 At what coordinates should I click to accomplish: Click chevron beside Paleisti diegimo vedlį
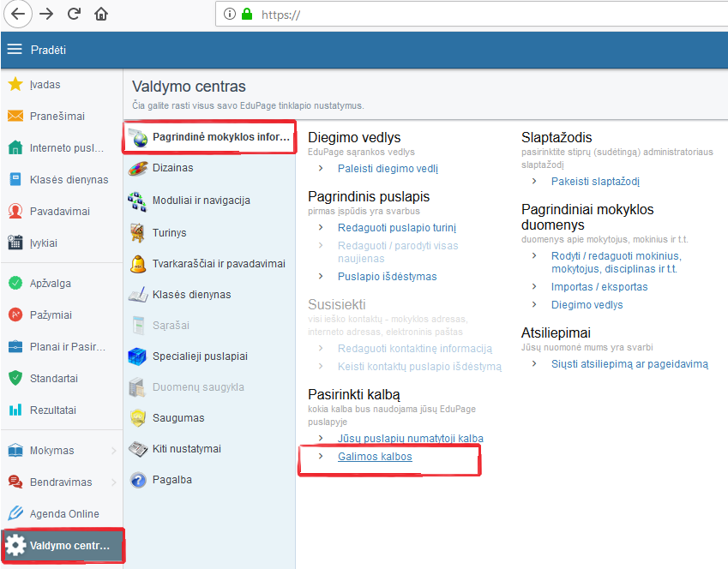pos(321,168)
